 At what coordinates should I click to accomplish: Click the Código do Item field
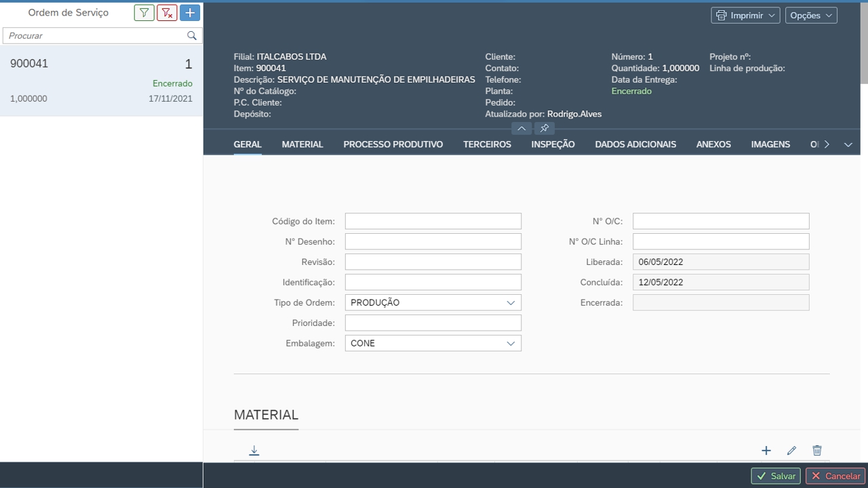click(433, 221)
